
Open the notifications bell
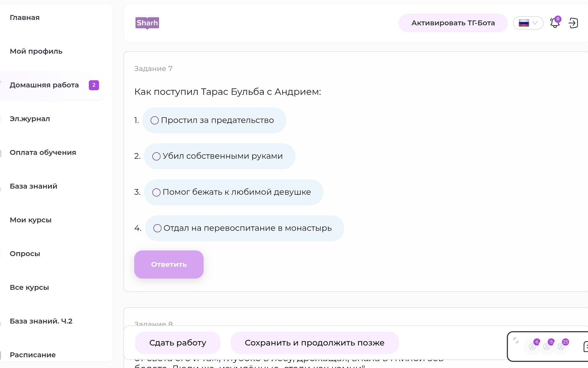pyautogui.click(x=555, y=23)
